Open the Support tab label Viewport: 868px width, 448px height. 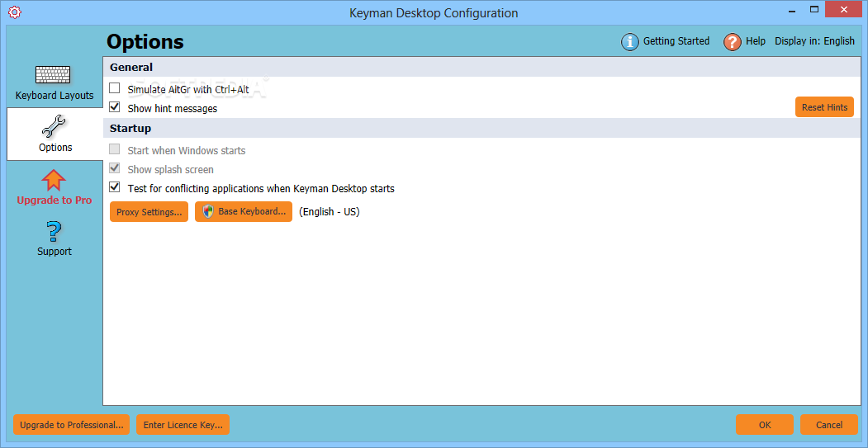point(55,251)
